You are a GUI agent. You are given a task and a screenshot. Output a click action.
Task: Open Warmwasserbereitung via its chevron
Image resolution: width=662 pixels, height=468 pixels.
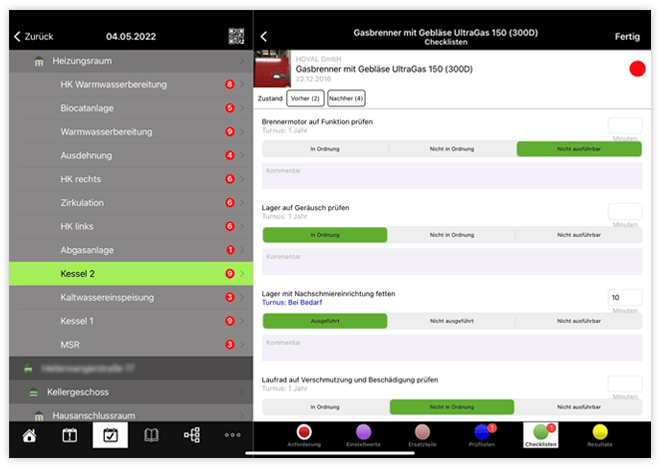pyautogui.click(x=242, y=132)
